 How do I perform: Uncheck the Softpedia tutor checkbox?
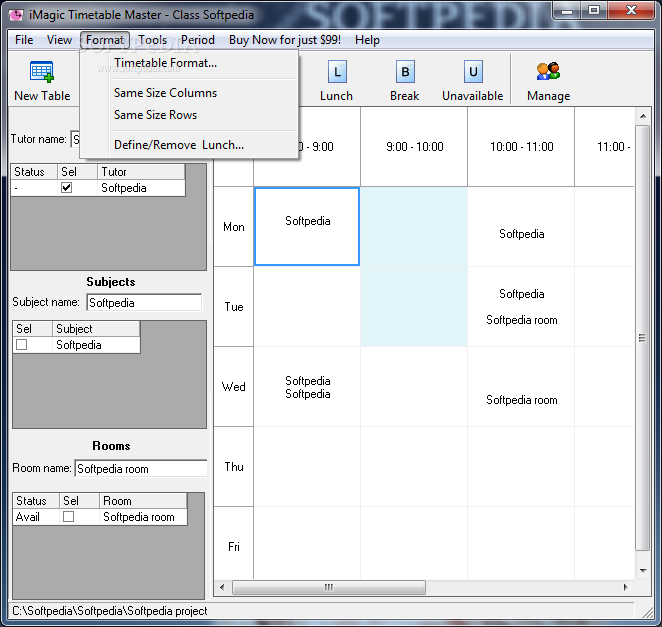tap(66, 187)
